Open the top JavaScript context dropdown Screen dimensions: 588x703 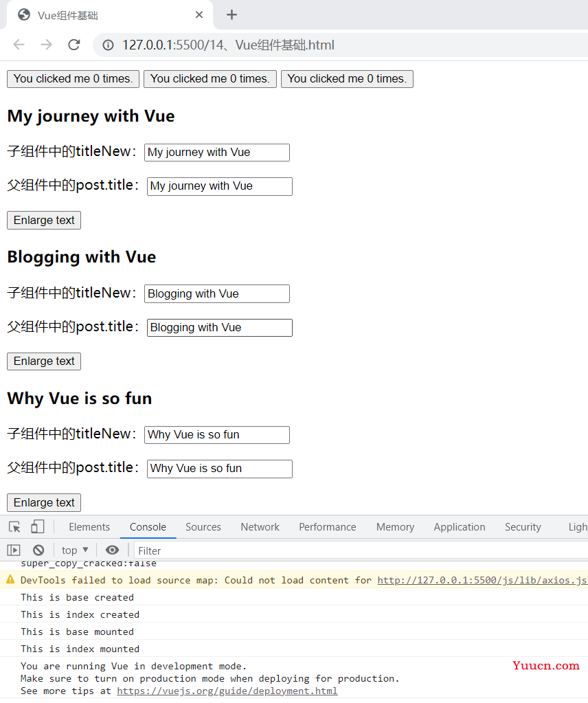pos(75,550)
